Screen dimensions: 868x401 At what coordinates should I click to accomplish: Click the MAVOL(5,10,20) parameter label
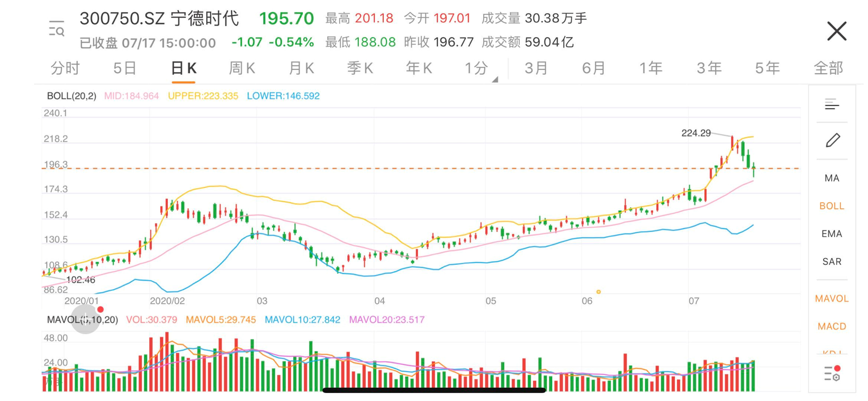coord(83,320)
